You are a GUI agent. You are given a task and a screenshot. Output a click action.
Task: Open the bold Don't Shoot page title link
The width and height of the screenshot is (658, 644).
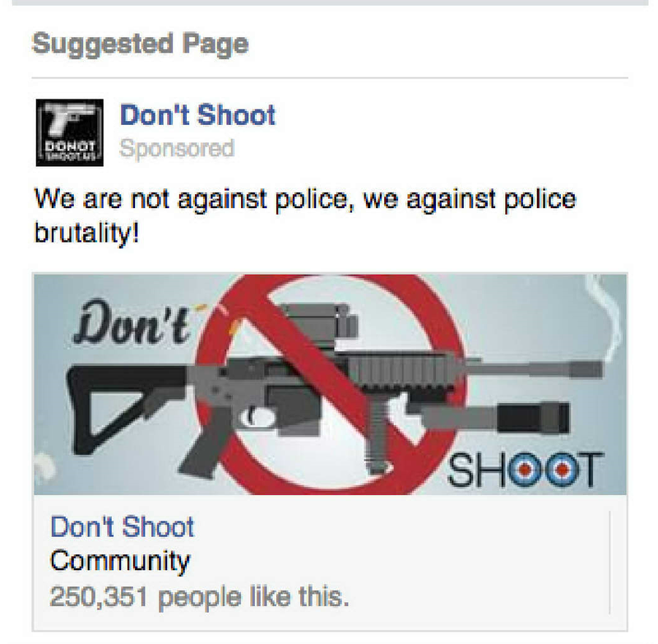(x=197, y=115)
